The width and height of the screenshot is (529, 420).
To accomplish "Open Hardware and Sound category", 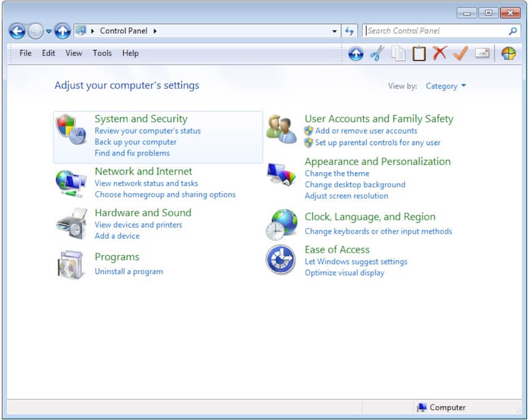I will (x=143, y=213).
